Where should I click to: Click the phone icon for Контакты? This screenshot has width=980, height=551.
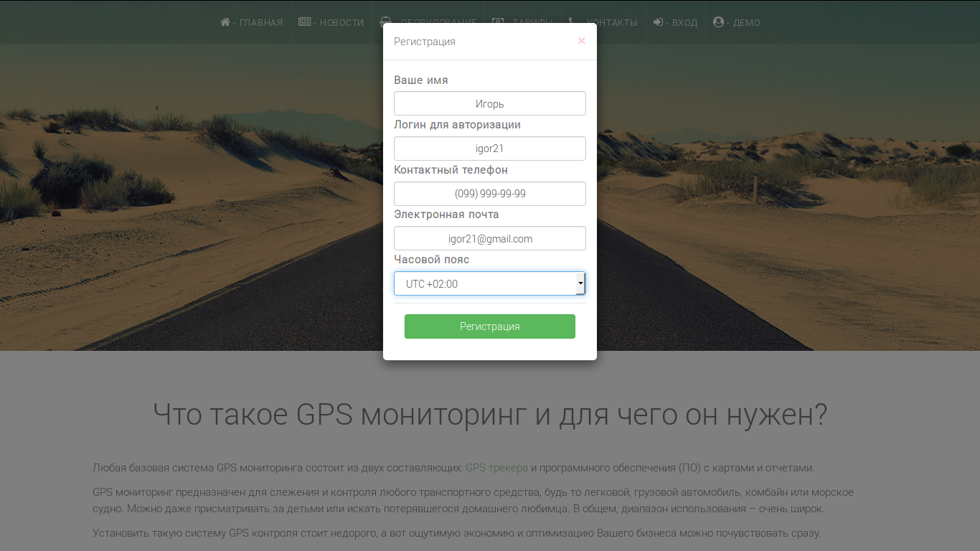[x=571, y=22]
